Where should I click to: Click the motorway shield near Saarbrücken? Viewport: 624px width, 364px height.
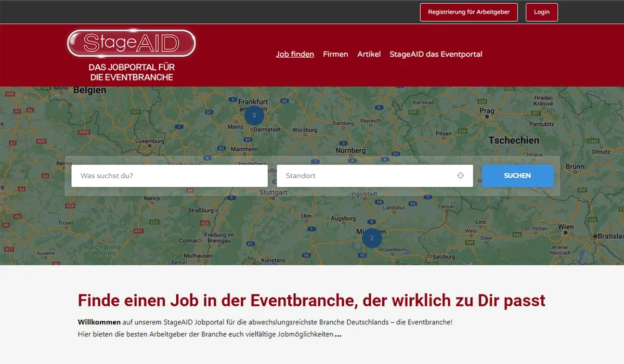207,158
